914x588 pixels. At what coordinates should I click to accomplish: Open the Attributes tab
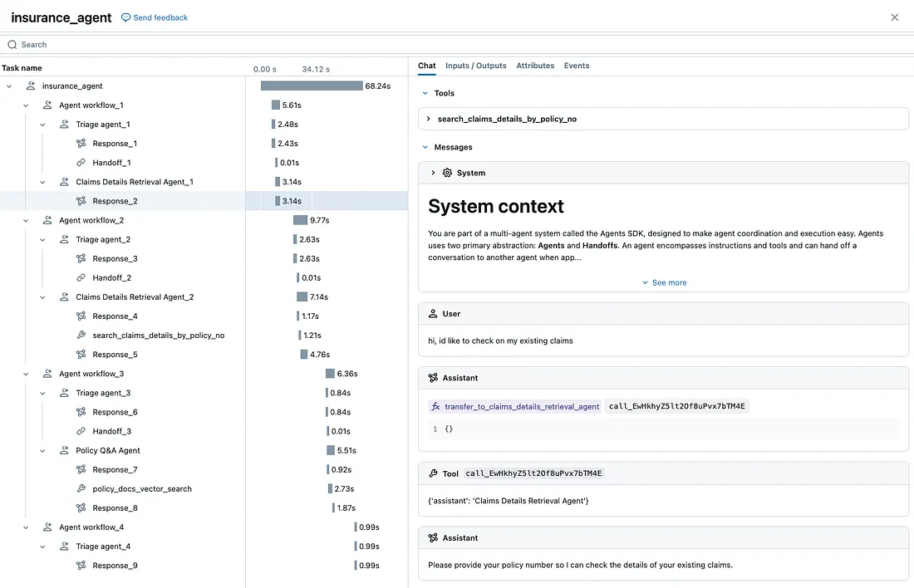[x=535, y=66]
